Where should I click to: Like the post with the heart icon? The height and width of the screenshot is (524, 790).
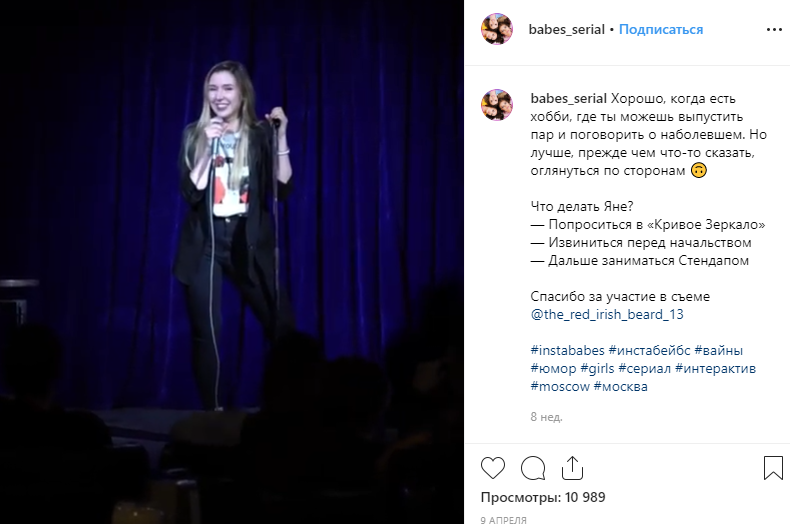(x=493, y=468)
